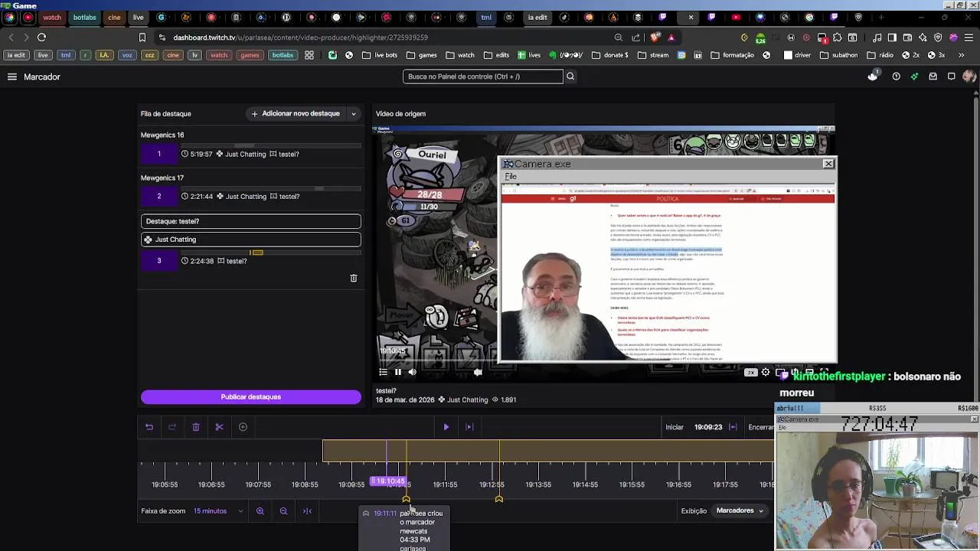Zoom out on the timeline
980x551 pixels.
(283, 511)
